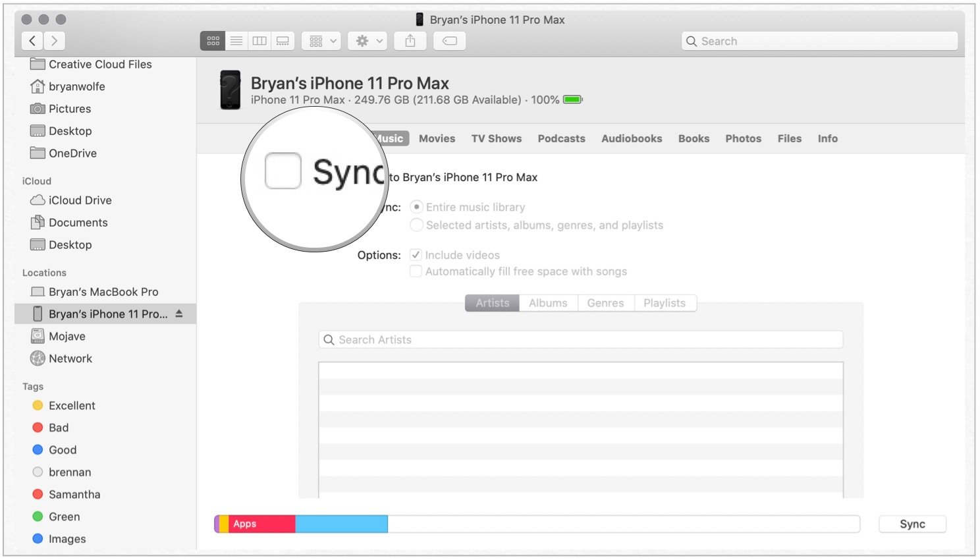Switch Finder to gallery view
The height and width of the screenshot is (560, 980).
283,41
